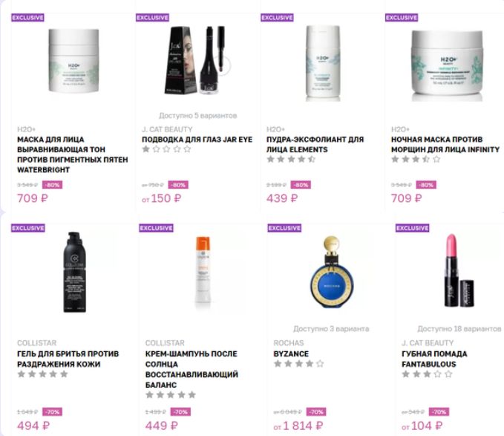View the Доступно 5 вариантов options
Screen dimensions: 504x436
[x=198, y=115]
